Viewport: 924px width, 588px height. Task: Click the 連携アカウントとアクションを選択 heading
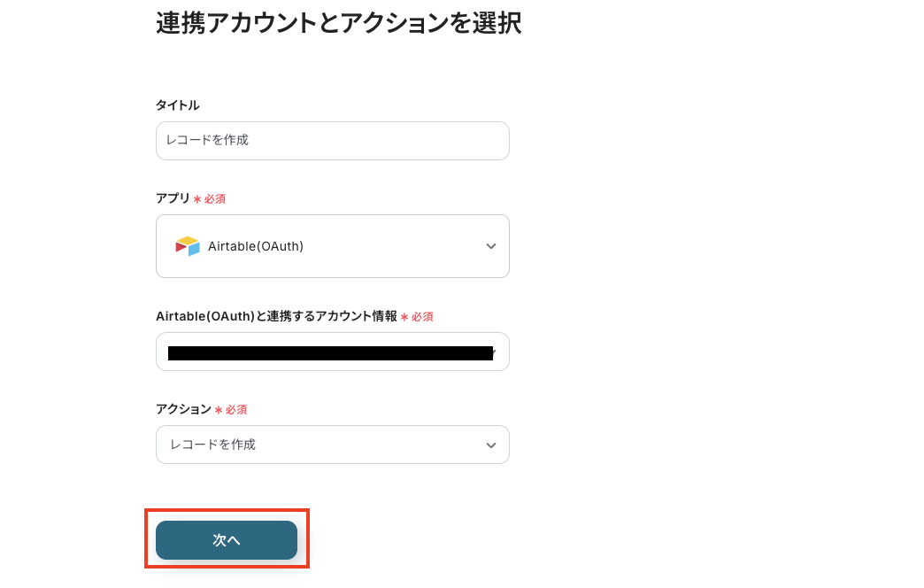338,24
